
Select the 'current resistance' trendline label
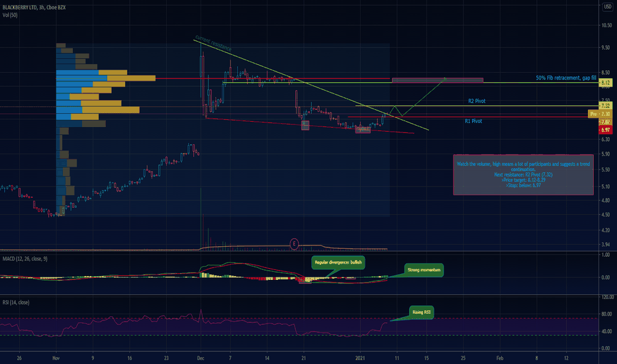tap(213, 43)
